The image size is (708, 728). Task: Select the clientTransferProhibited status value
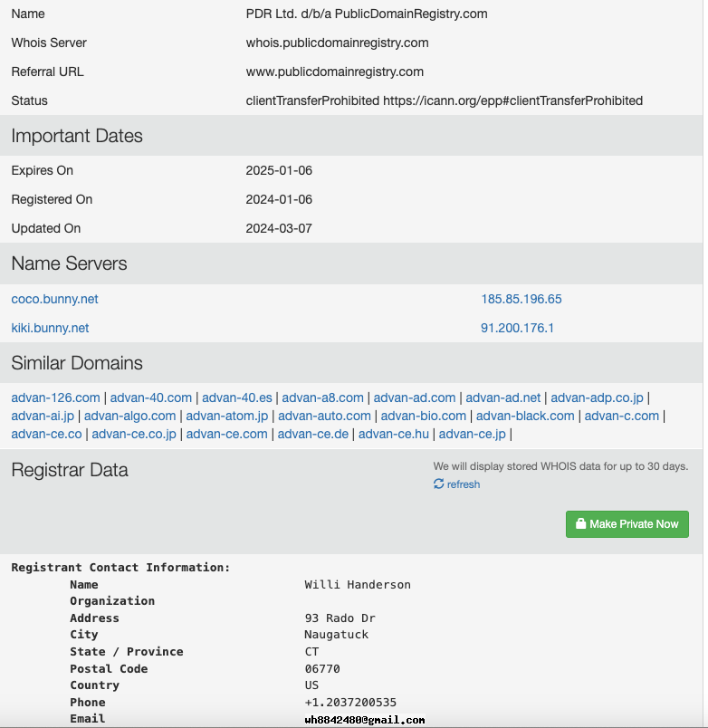[x=445, y=101]
